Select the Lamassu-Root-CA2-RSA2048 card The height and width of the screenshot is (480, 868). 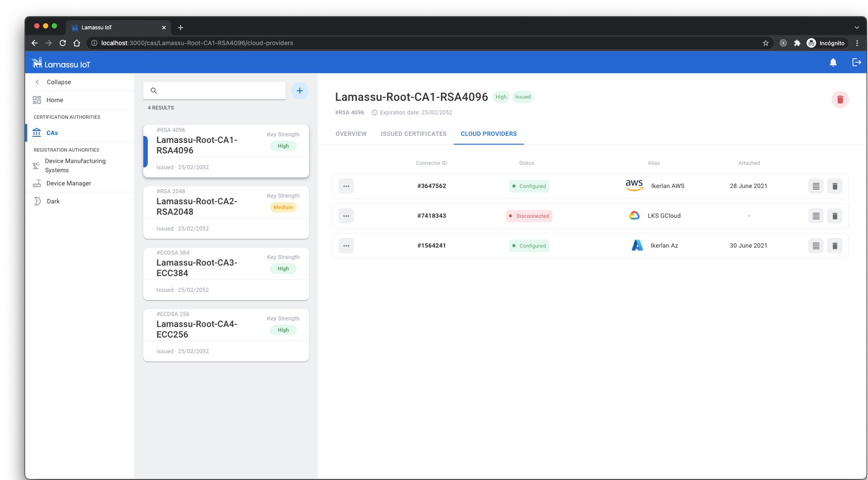[226, 213]
